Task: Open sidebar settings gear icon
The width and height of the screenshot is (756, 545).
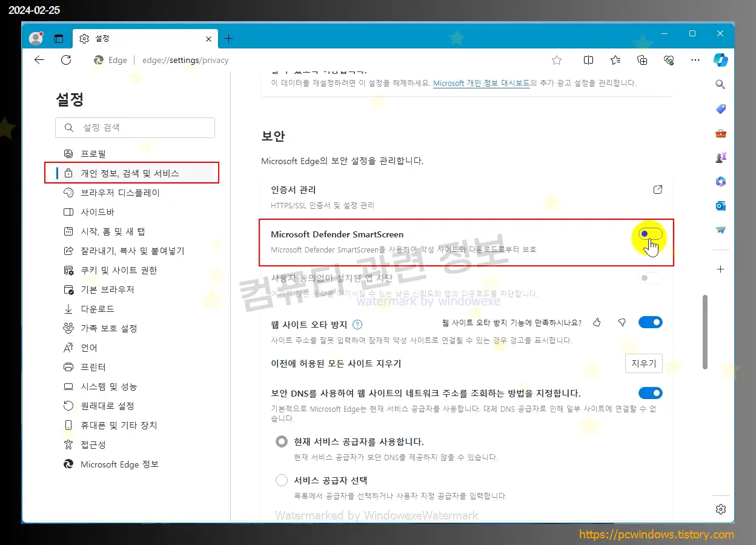Action: (x=721, y=509)
